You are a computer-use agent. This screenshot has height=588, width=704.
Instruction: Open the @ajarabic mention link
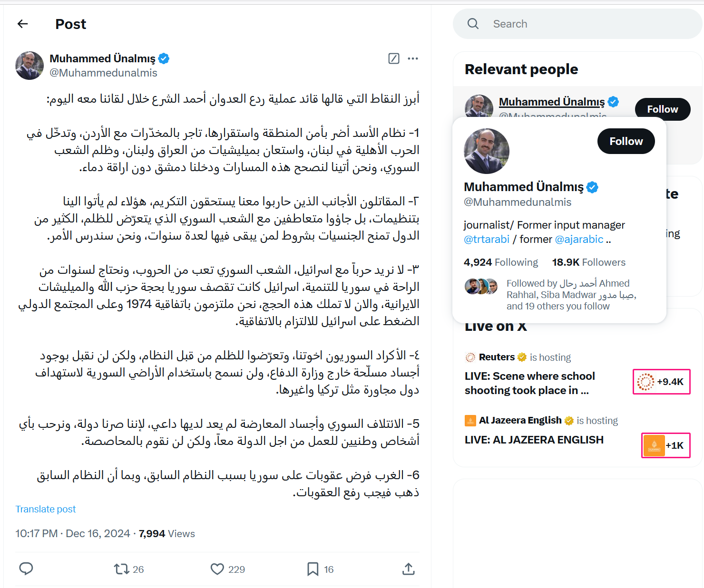[x=579, y=239]
